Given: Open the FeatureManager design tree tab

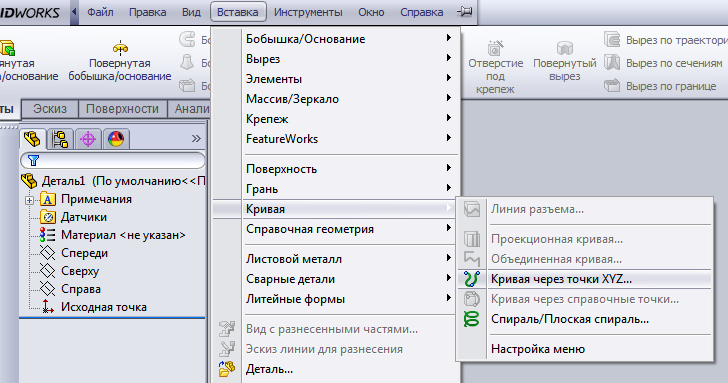Looking at the screenshot, I should click(x=32, y=139).
